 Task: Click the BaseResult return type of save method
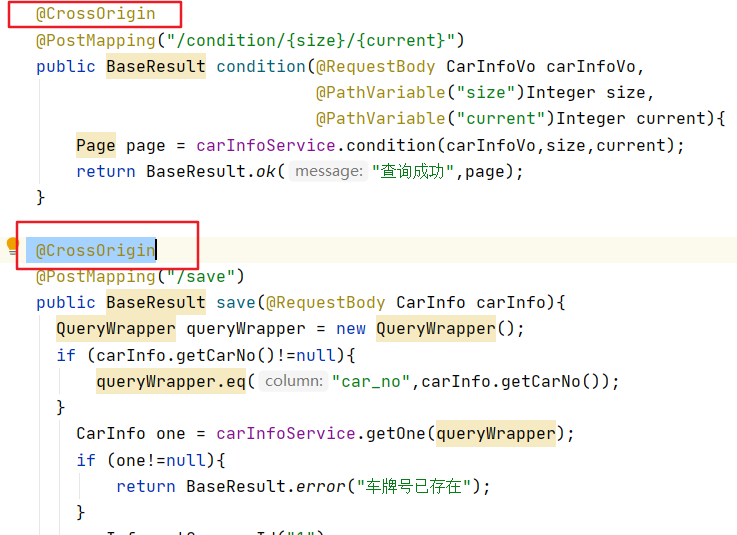[156, 302]
